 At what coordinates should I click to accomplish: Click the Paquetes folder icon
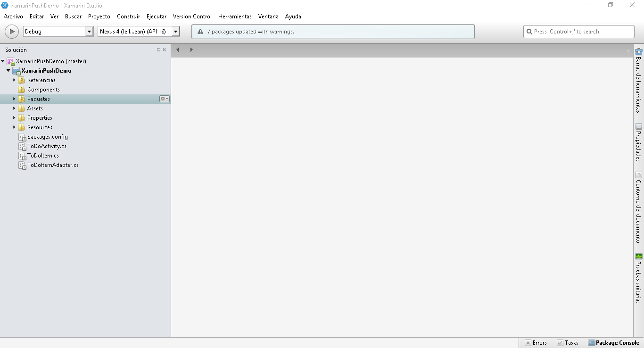click(x=22, y=99)
